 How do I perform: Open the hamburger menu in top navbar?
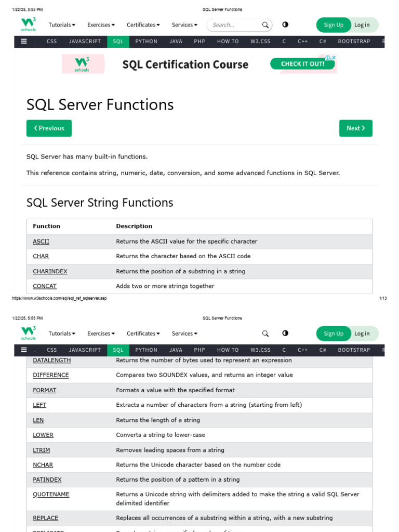tap(24, 42)
